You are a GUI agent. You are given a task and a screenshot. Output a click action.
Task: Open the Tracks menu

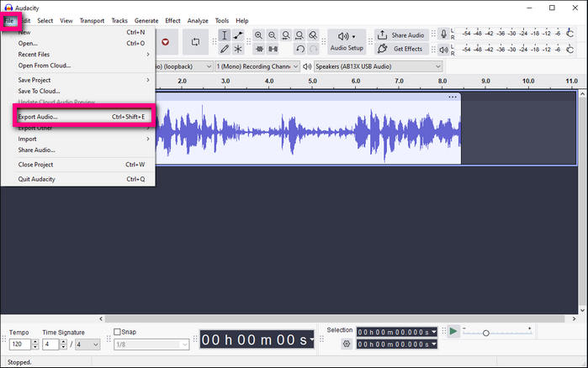point(119,21)
